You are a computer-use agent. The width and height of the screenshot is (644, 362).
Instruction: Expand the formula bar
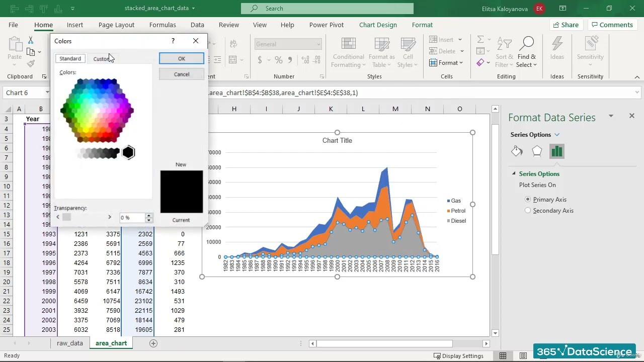point(637,93)
